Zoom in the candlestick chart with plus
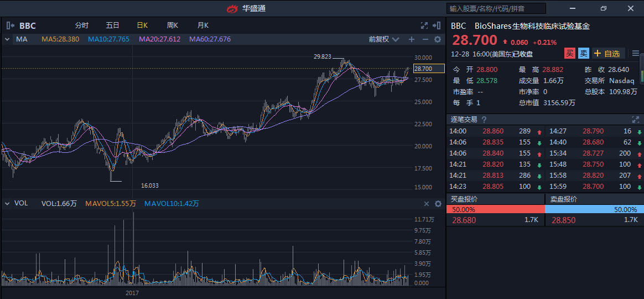This screenshot has width=644, height=299. point(411,39)
